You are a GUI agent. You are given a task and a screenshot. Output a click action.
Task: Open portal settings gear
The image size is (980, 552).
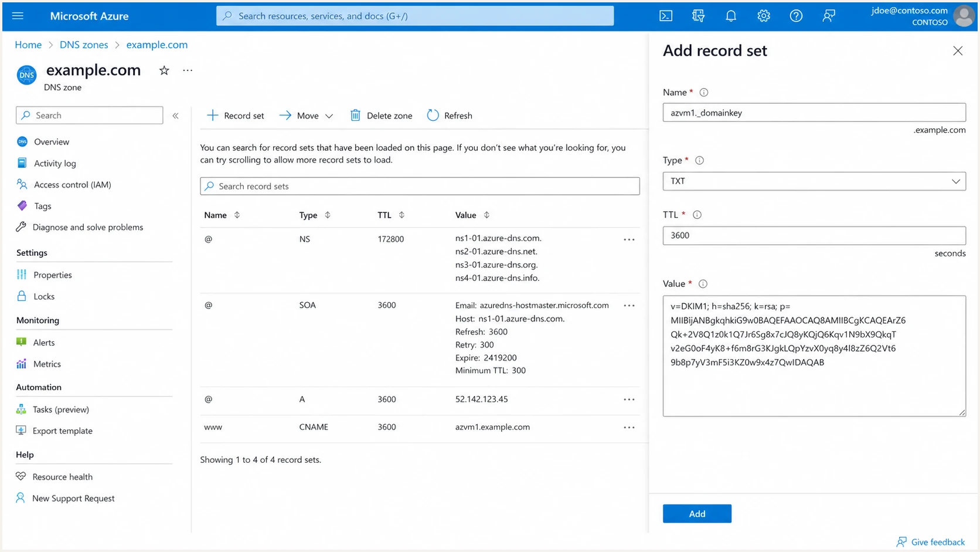[x=763, y=16]
